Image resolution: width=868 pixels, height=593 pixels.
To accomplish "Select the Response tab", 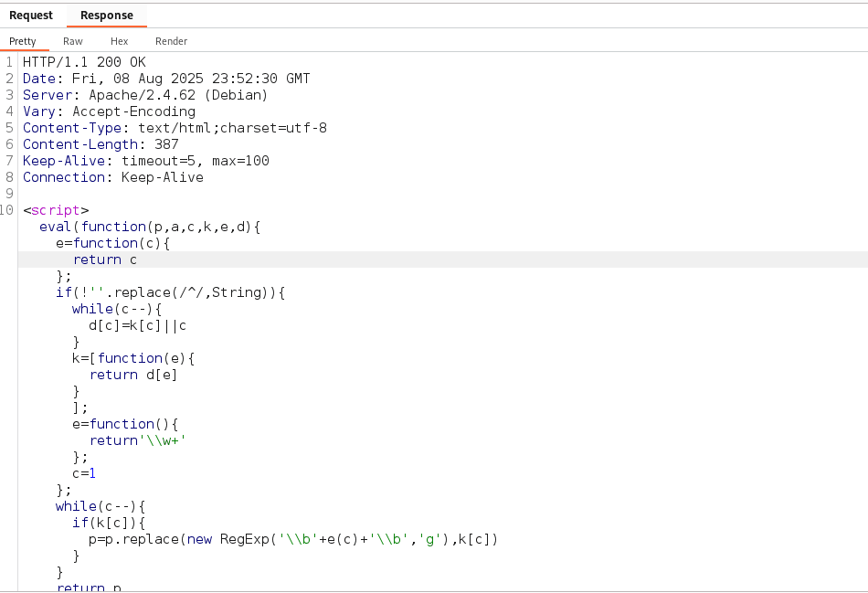I will point(107,16).
